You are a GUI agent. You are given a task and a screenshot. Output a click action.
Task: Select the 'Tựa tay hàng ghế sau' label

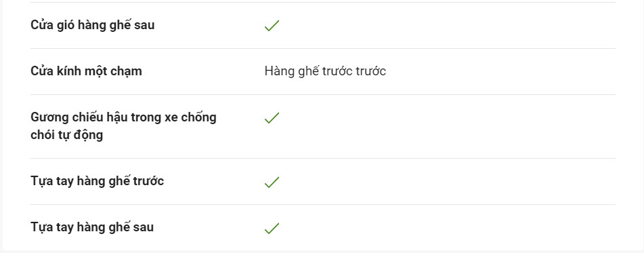[x=92, y=227]
